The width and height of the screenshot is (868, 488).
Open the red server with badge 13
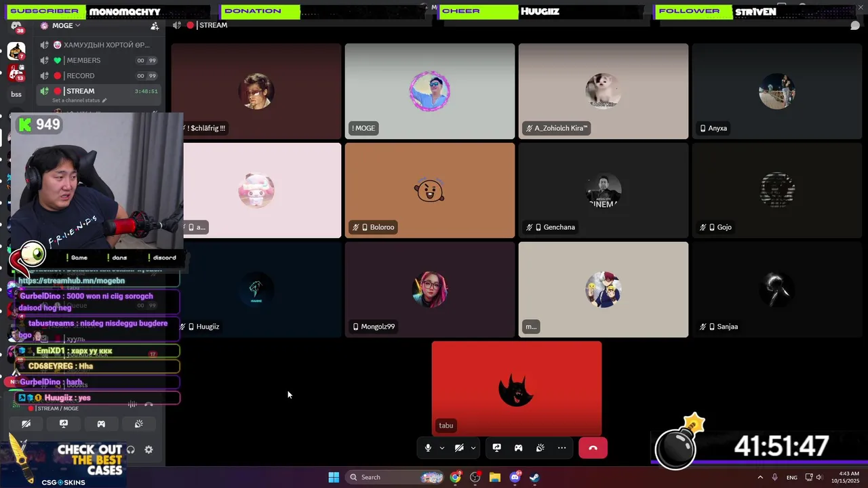pyautogui.click(x=16, y=73)
